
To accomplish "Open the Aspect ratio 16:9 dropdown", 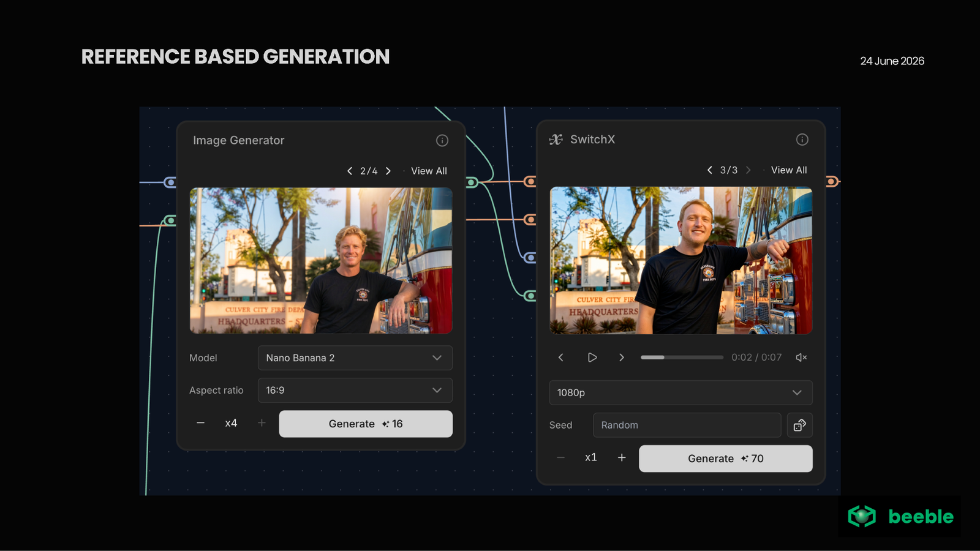I will [355, 391].
